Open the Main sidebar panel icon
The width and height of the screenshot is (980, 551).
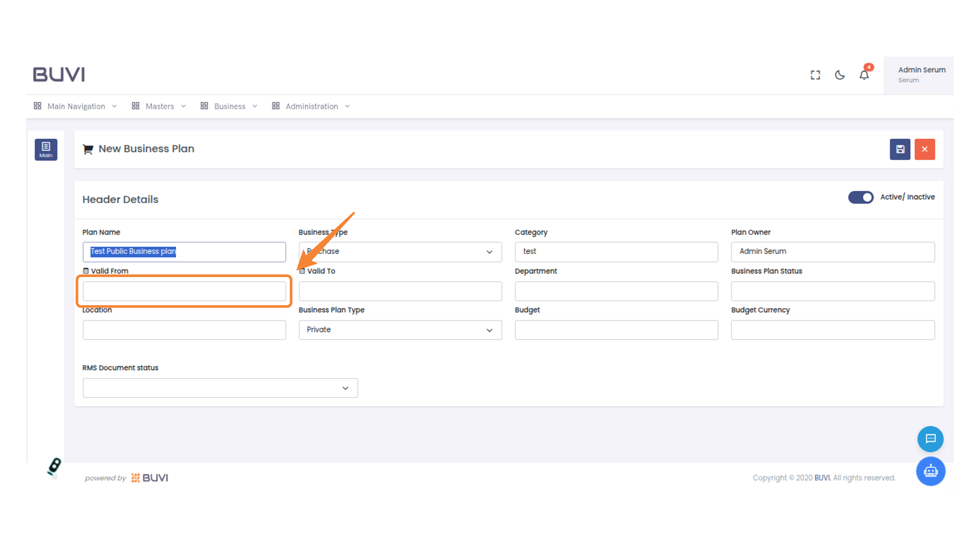46,149
